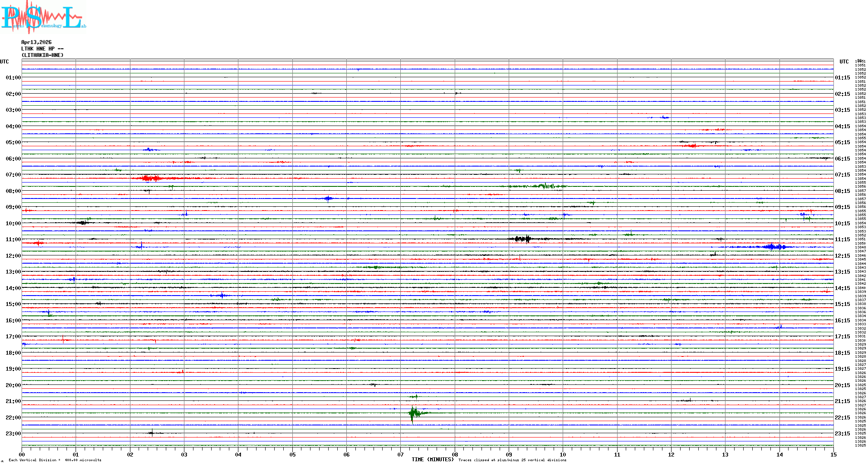Click the blue burst near minute 14

[774, 247]
